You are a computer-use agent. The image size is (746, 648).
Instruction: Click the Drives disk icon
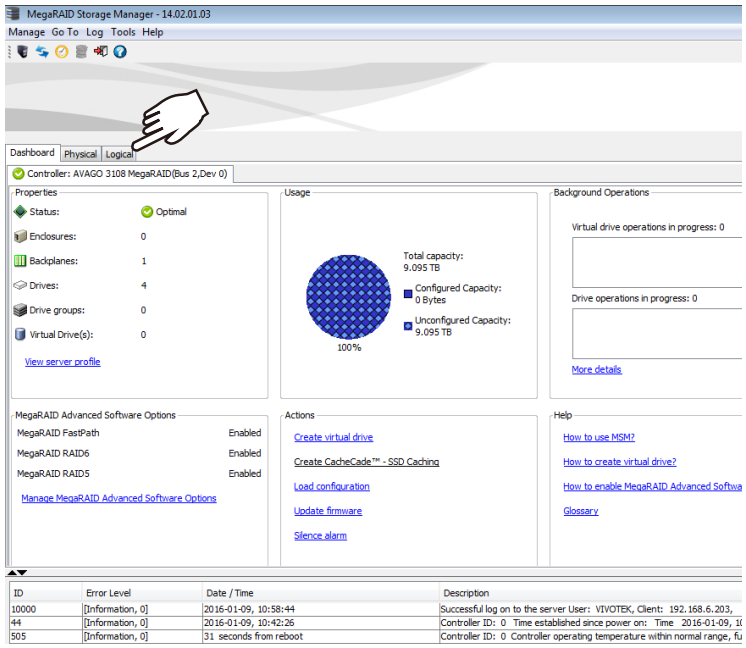click(x=20, y=285)
